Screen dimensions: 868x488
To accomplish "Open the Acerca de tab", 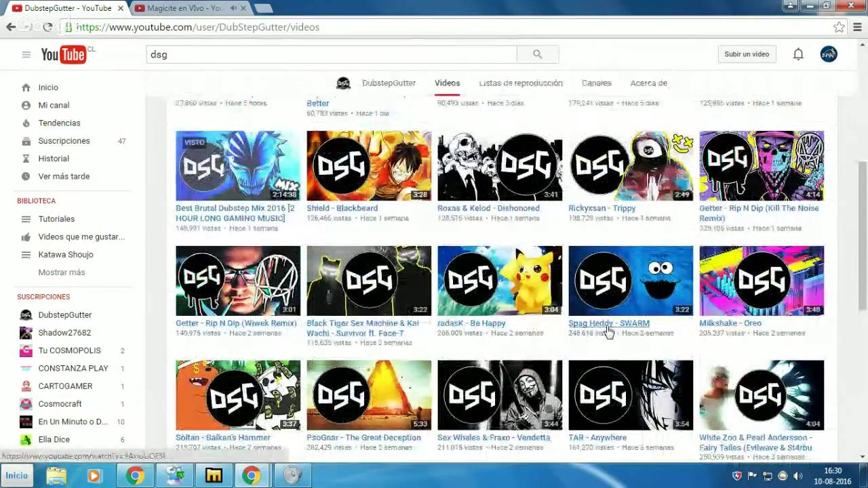I will coord(649,83).
